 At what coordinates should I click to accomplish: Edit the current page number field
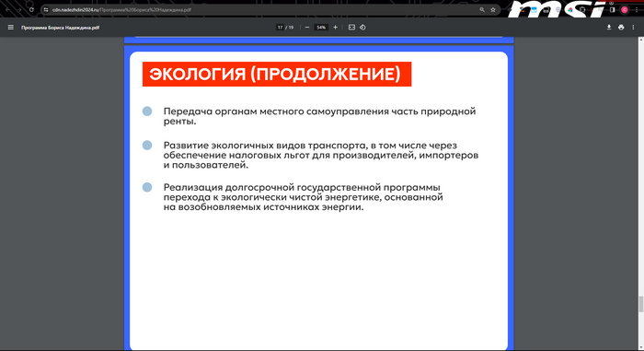(280, 28)
